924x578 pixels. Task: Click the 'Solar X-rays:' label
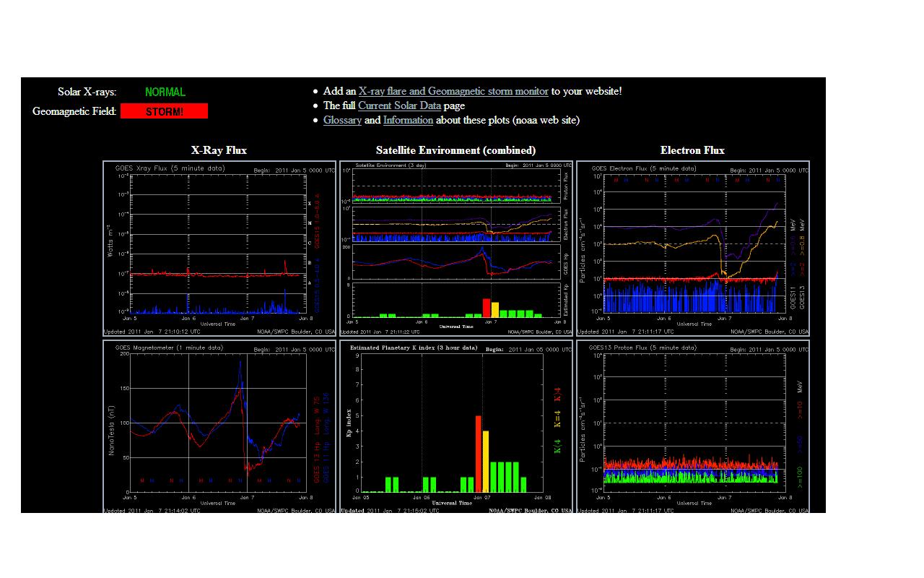pyautogui.click(x=87, y=92)
